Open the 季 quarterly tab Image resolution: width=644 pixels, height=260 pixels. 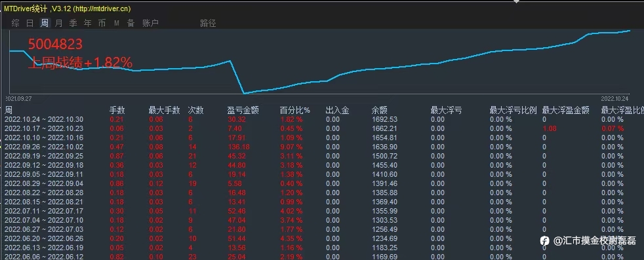73,24
